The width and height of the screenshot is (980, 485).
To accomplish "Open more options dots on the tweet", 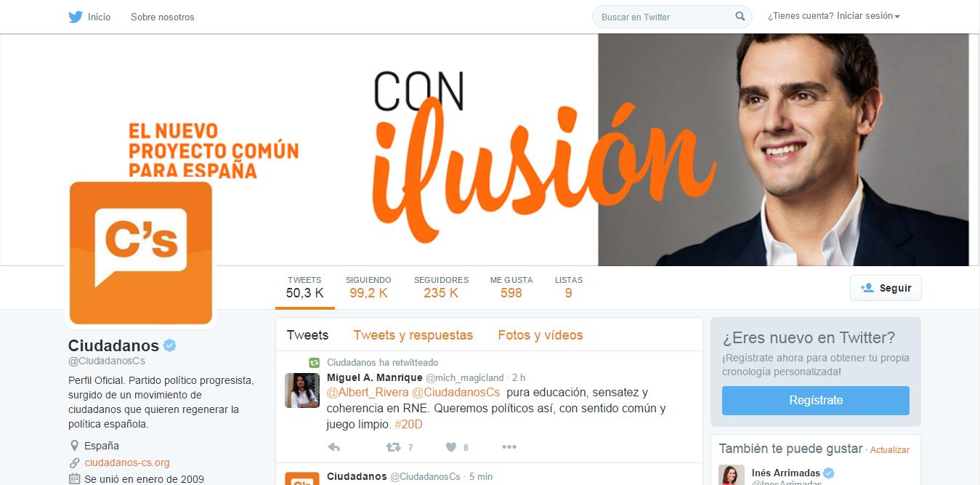I will pyautogui.click(x=509, y=447).
